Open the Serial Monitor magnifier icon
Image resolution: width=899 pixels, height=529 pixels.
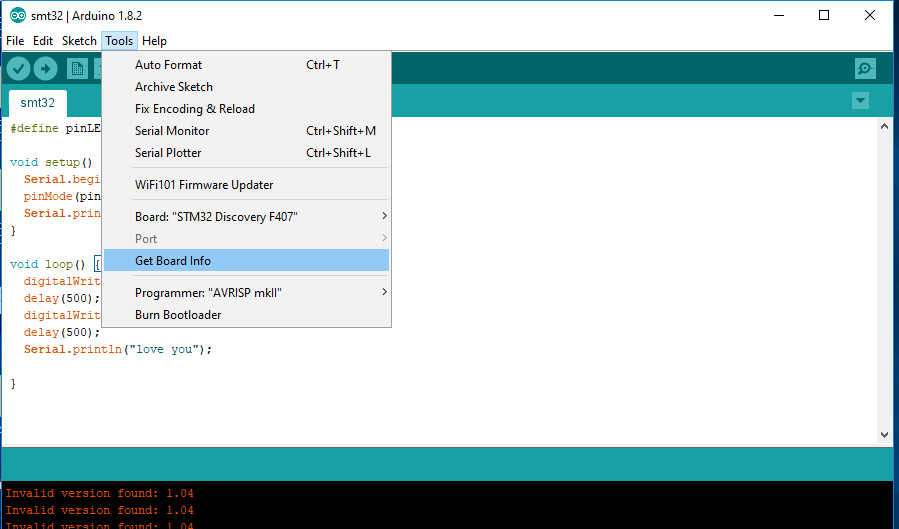pos(865,69)
